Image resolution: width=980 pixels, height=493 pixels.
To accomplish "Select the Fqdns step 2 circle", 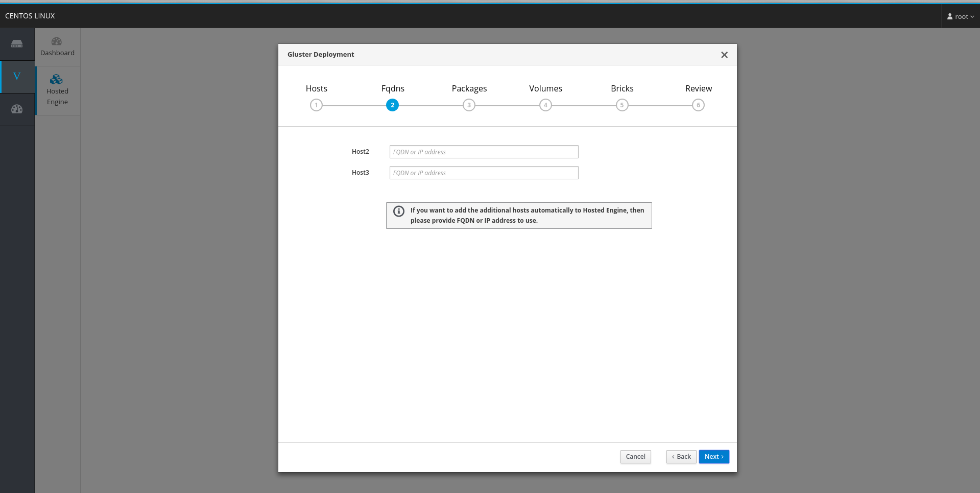I will coord(392,105).
